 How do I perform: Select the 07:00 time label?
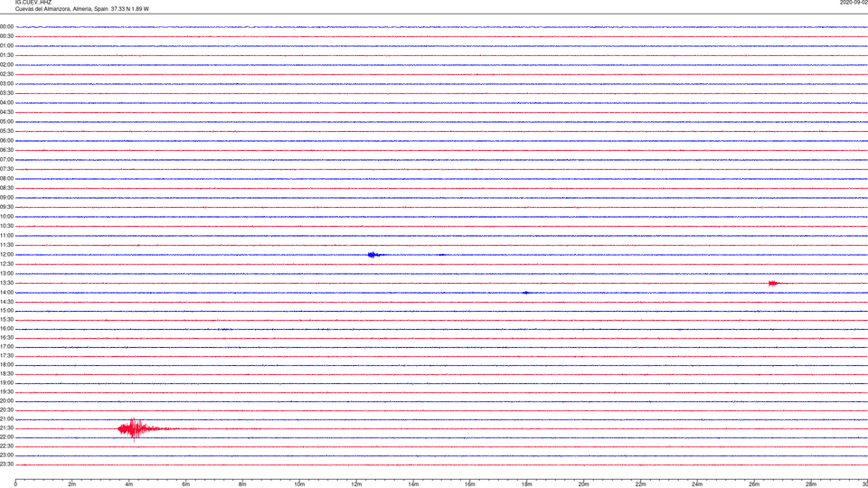click(x=6, y=159)
